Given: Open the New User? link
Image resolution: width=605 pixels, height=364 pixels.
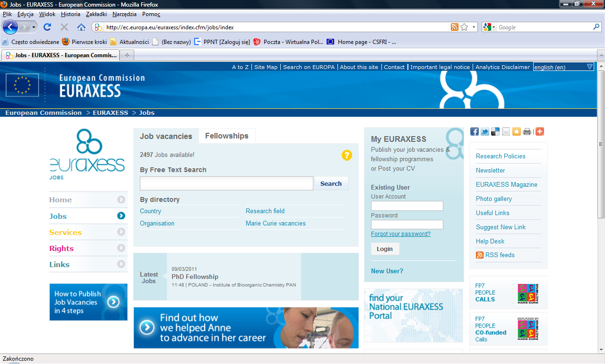Looking at the screenshot, I should coord(387,271).
